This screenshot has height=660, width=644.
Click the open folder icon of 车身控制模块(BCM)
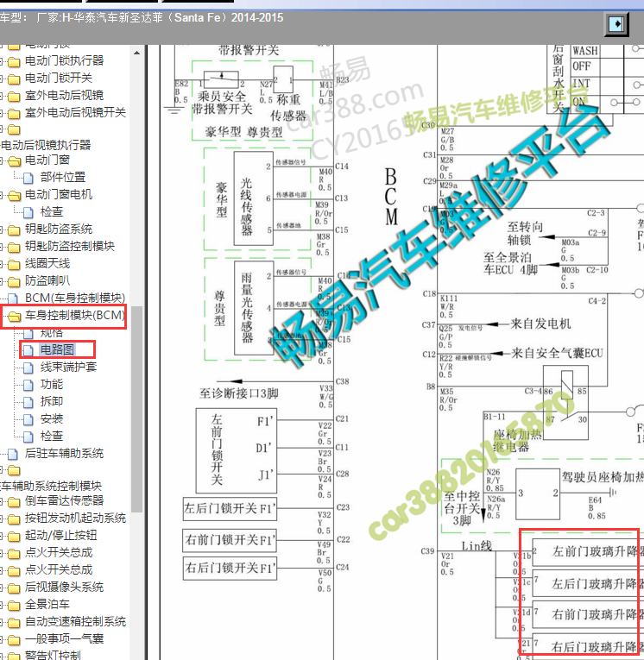(x=14, y=316)
